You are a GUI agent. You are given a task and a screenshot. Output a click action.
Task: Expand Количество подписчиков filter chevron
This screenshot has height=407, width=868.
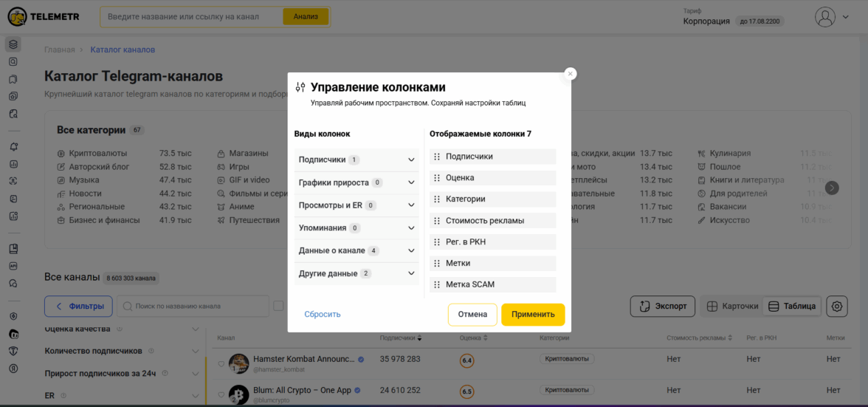tap(195, 351)
